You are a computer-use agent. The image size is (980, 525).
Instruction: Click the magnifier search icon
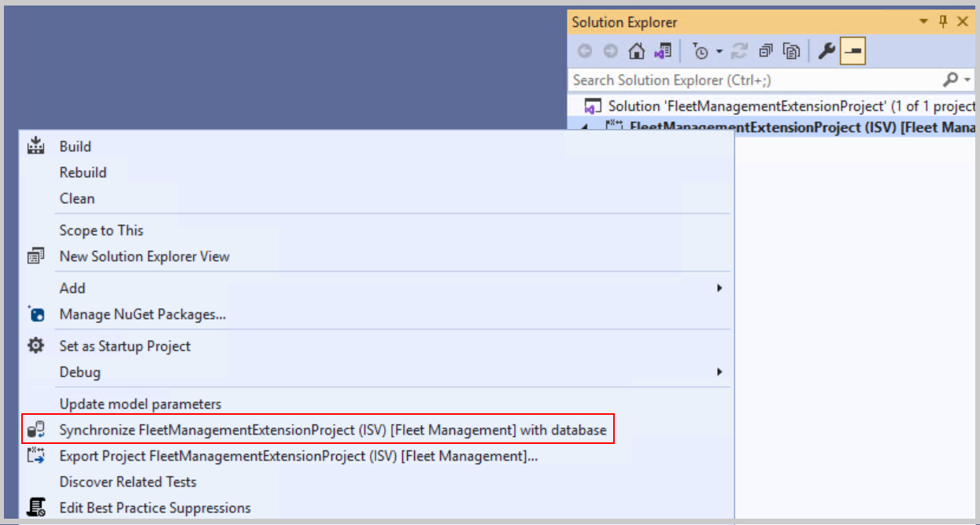coord(950,79)
